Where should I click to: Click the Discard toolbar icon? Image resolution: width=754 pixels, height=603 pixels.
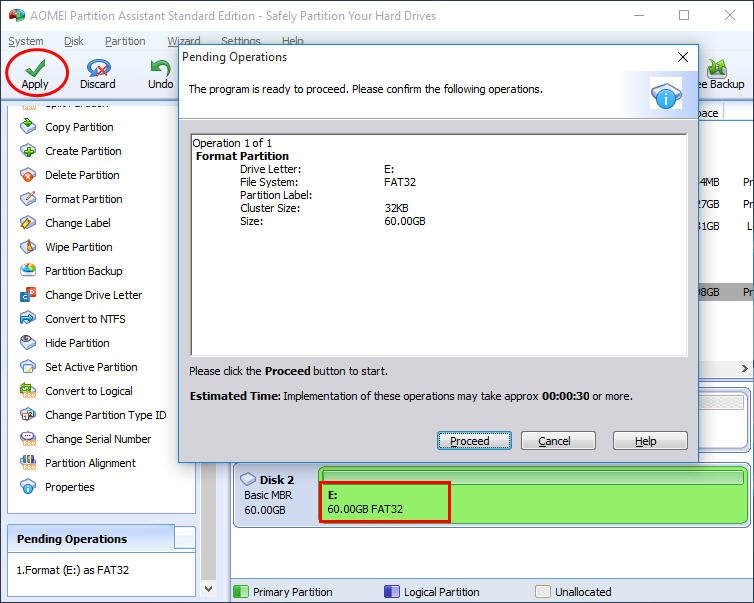(x=98, y=68)
